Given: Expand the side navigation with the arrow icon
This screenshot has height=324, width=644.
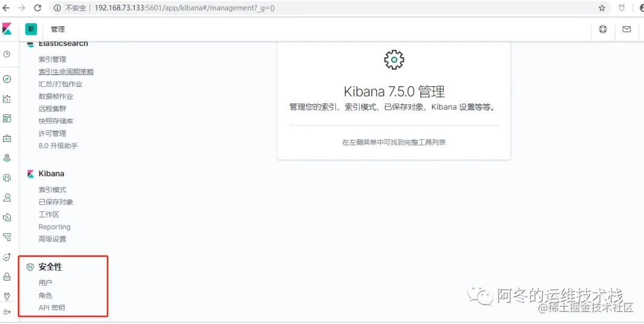Looking at the screenshot, I should pyautogui.click(x=7, y=312).
